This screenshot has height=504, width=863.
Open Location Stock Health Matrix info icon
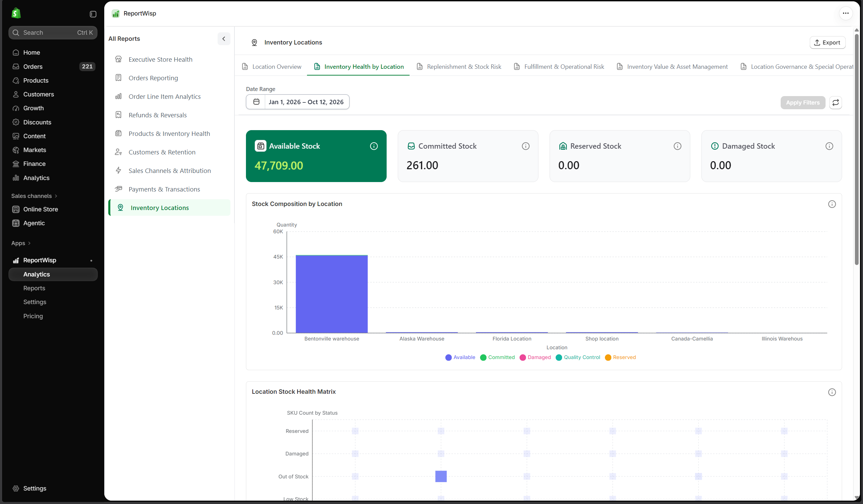pyautogui.click(x=832, y=392)
